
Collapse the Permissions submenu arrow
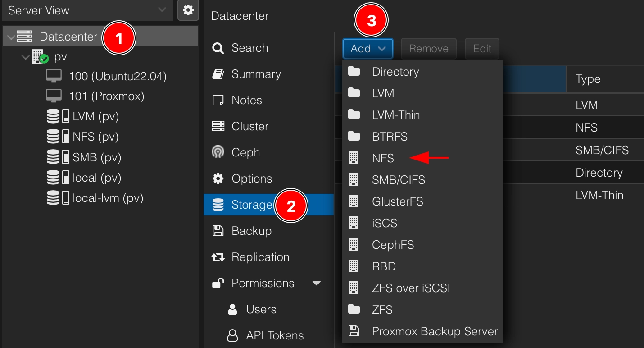(x=317, y=284)
